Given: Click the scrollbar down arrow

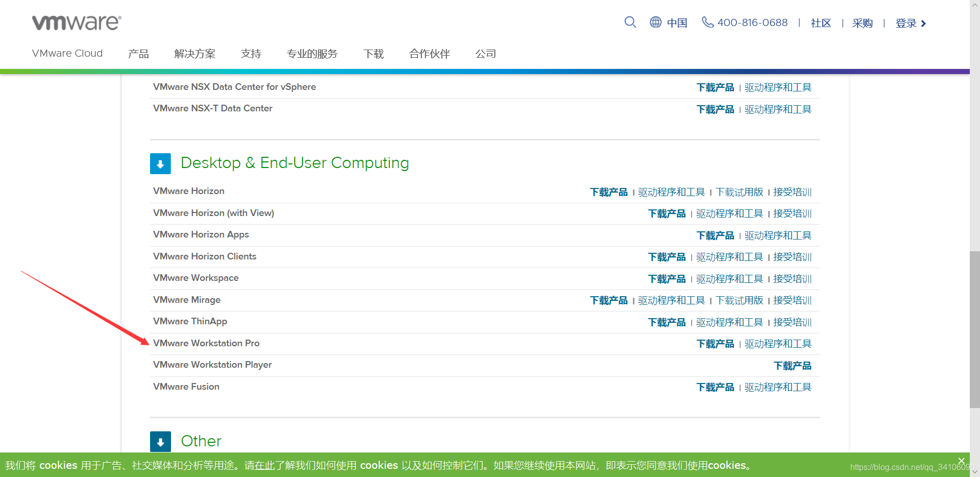Looking at the screenshot, I should coord(975,471).
